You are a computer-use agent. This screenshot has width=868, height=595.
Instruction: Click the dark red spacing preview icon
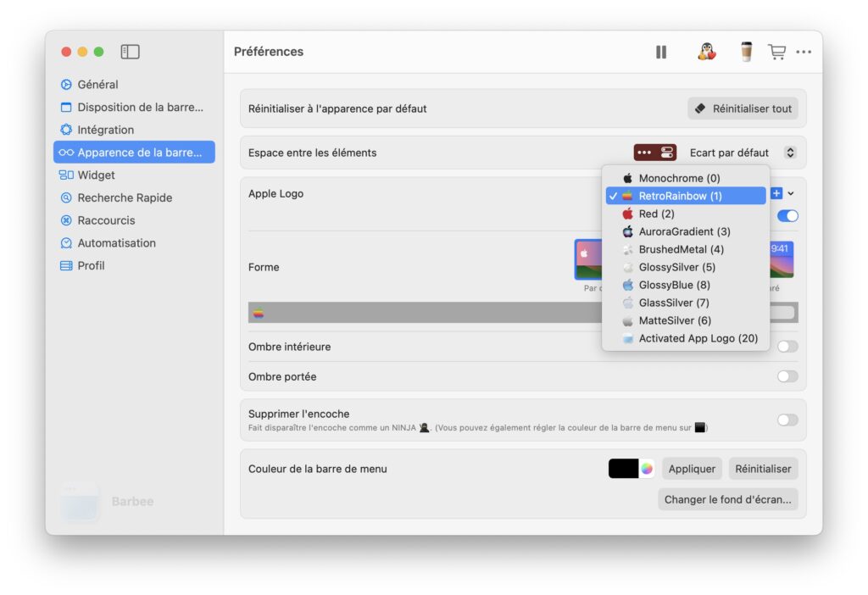coord(655,153)
